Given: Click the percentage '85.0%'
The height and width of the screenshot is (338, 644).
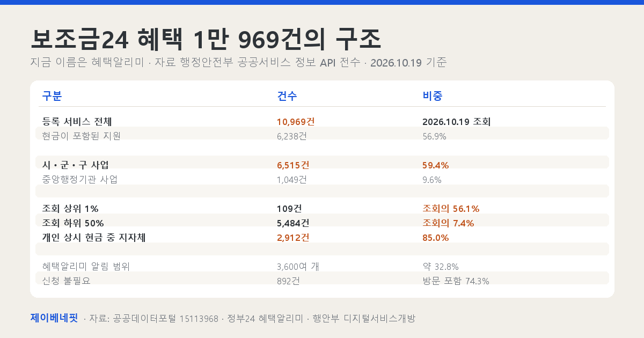Looking at the screenshot, I should [x=436, y=238].
